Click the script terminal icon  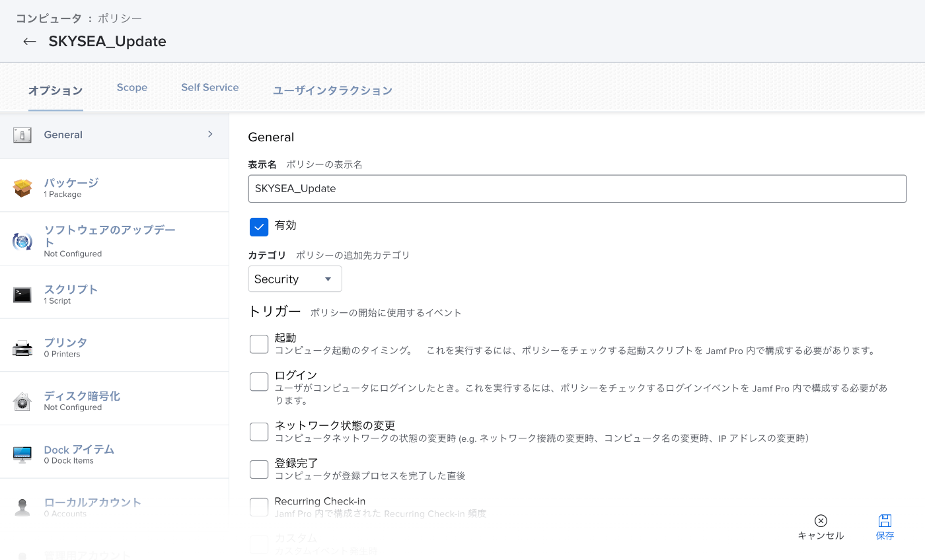click(22, 295)
